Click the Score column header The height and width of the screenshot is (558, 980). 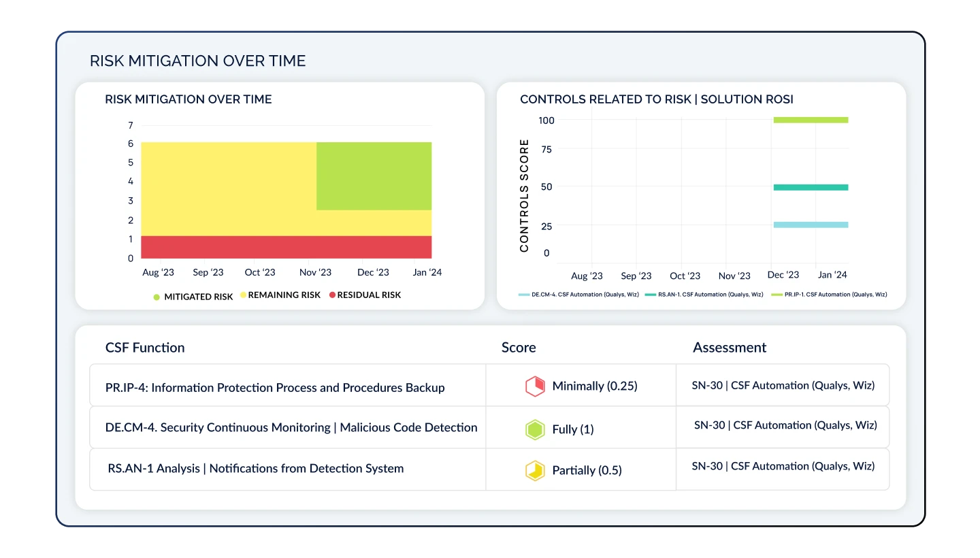tap(519, 348)
